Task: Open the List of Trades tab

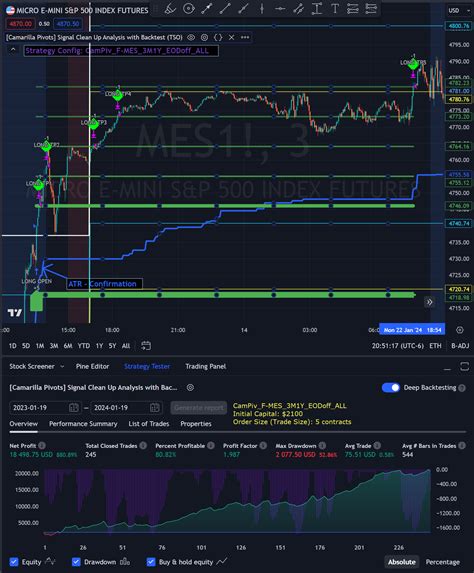Action: pos(149,424)
